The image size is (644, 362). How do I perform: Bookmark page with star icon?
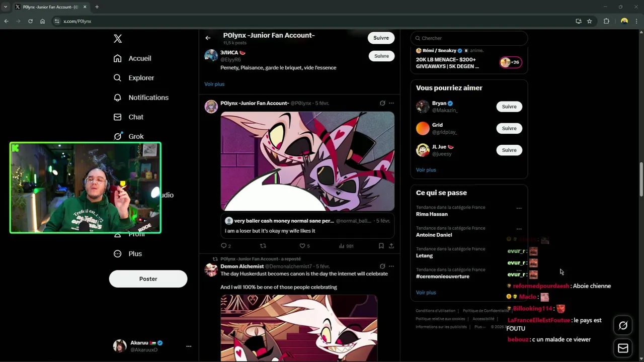click(589, 21)
